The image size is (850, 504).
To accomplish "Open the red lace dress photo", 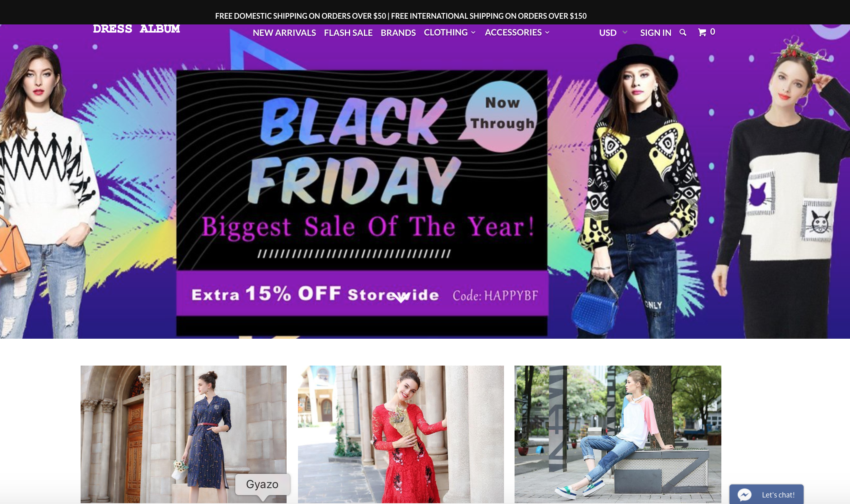I will point(401,434).
